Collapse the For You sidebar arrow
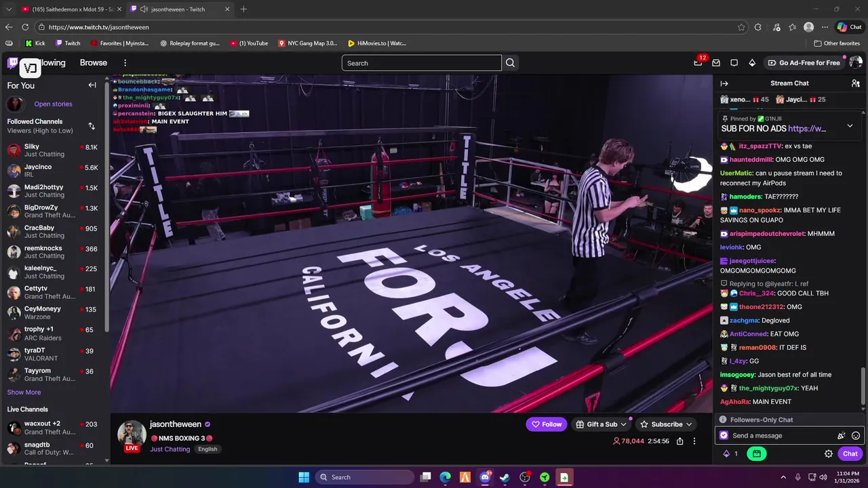 click(92, 85)
